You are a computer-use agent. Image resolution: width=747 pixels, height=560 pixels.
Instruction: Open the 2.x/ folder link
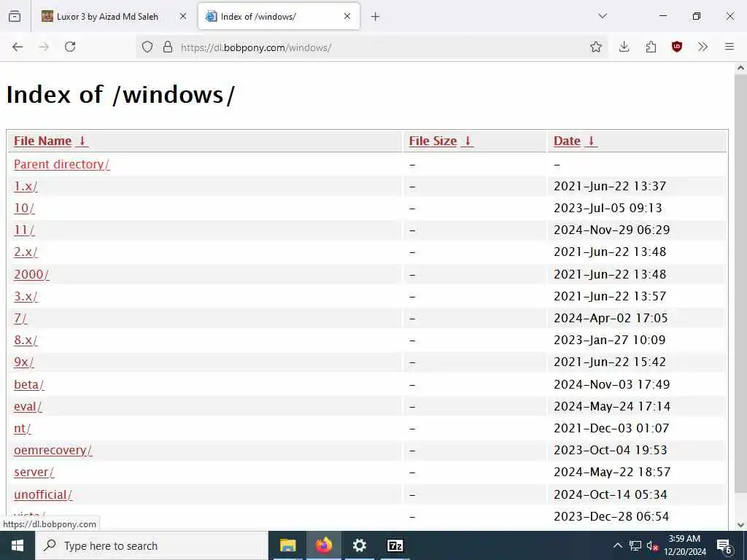coord(26,252)
